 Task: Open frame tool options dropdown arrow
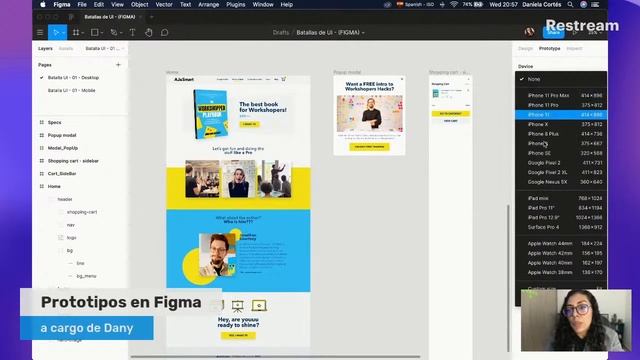tap(82, 33)
